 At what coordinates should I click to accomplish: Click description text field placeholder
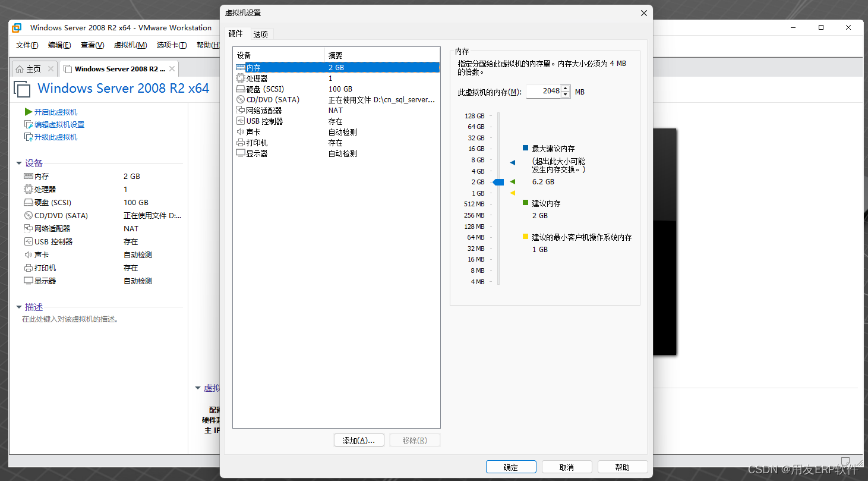(71, 319)
